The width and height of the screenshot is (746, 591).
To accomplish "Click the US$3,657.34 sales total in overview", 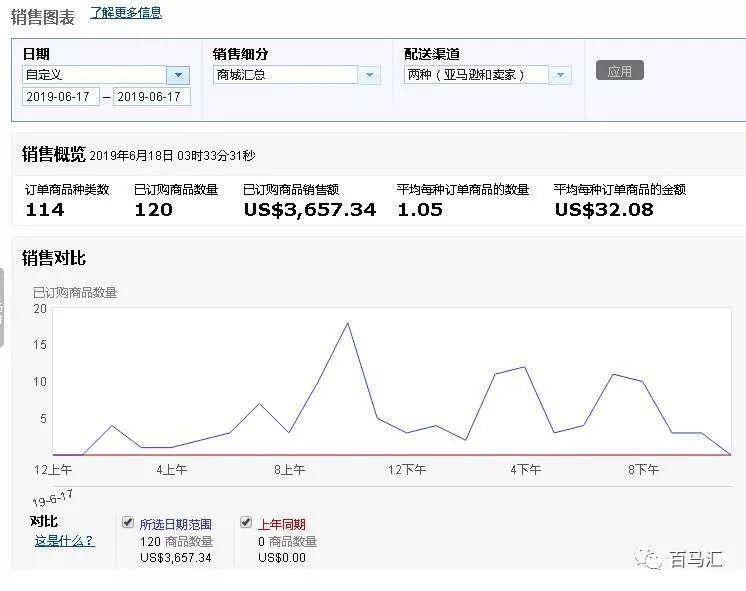I will 309,210.
